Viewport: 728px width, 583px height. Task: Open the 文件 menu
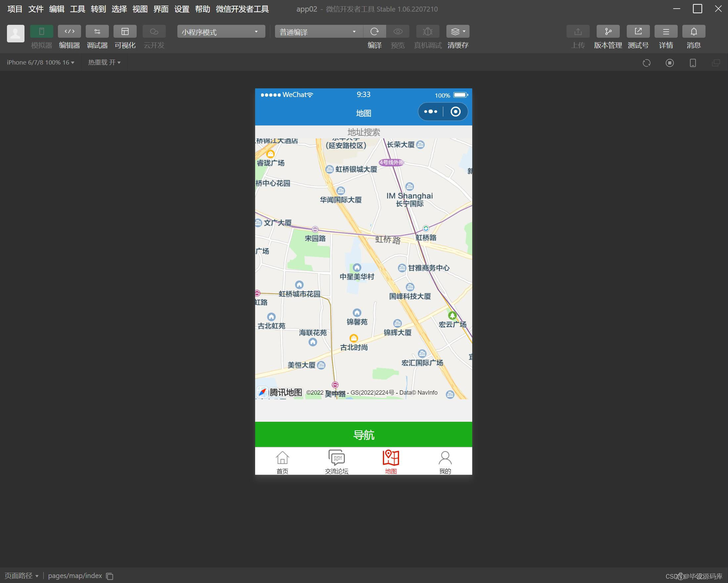coord(36,9)
